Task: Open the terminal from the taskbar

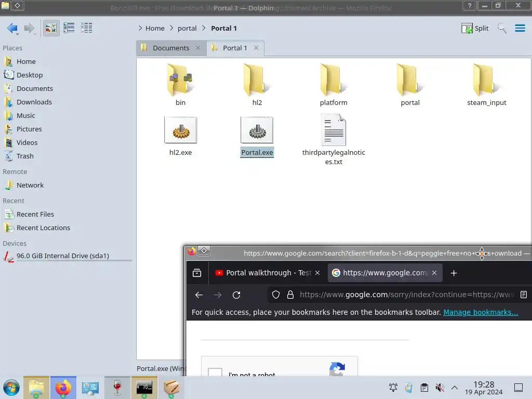Action: [x=144, y=388]
